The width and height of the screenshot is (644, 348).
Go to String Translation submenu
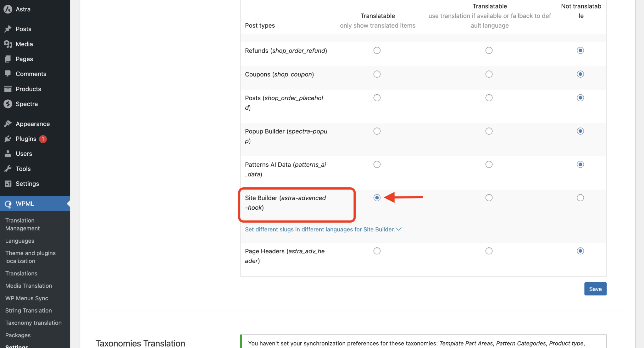click(x=28, y=311)
